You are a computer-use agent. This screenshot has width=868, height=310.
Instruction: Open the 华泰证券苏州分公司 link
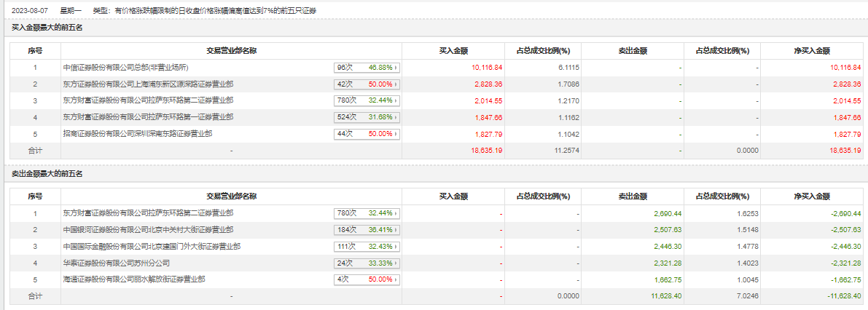coord(117,263)
